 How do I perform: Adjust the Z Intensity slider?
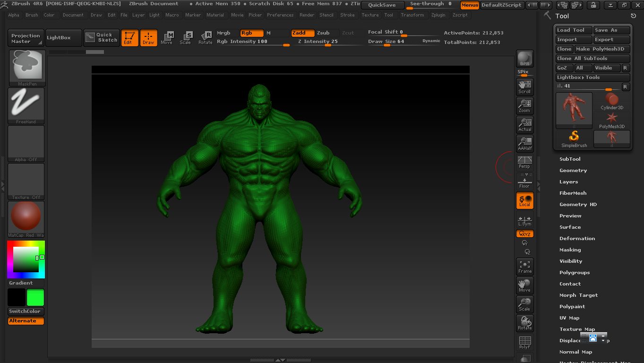[327, 42]
